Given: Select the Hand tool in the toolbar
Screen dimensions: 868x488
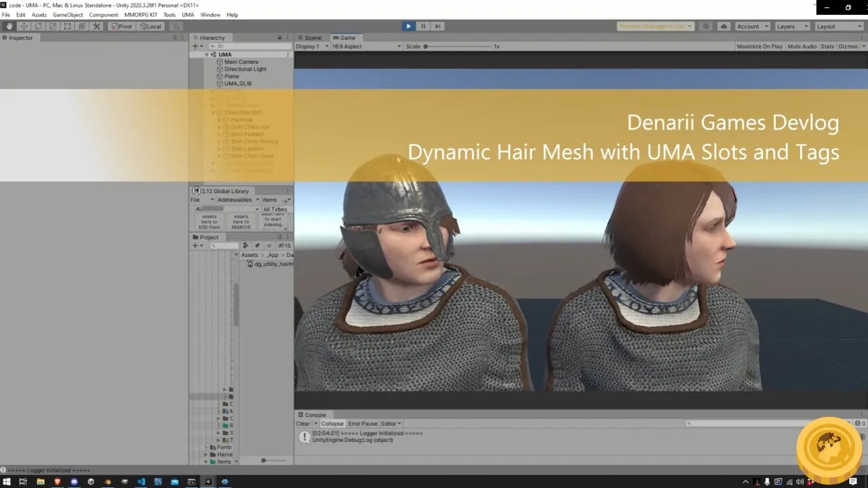Looking at the screenshot, I should [9, 26].
